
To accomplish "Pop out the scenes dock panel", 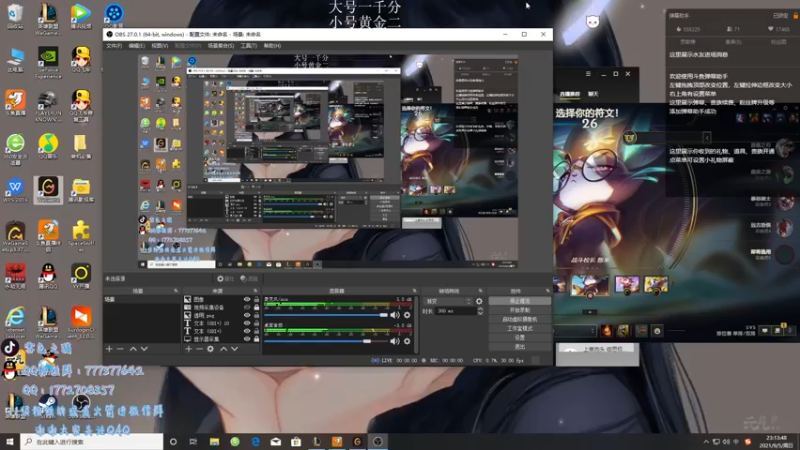I will [176, 291].
